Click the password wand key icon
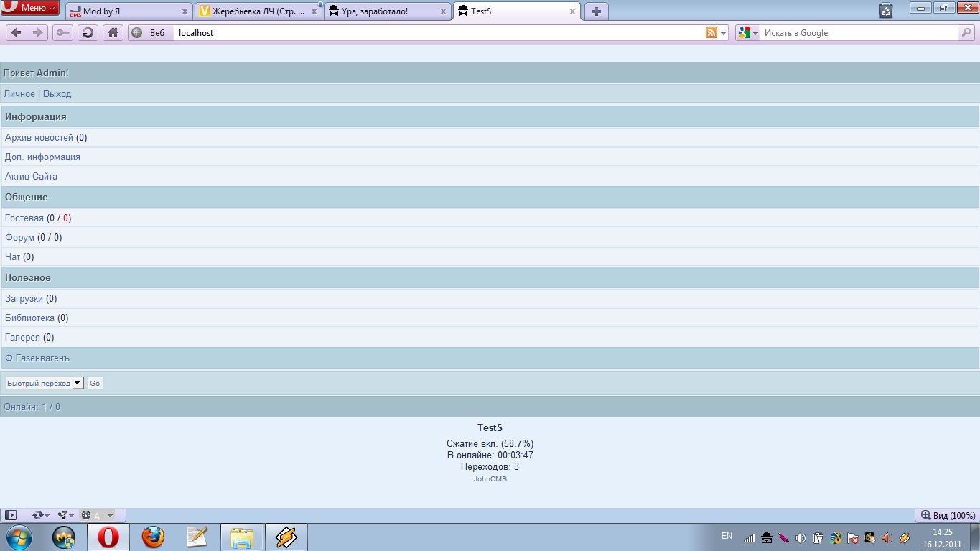Screen dimensions: 980x551 (62, 33)
